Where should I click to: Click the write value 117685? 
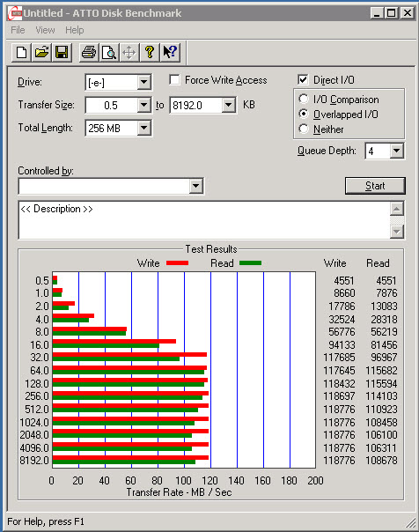point(339,358)
